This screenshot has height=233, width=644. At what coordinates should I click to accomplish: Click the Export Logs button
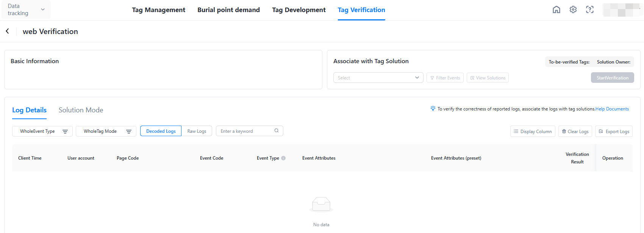(614, 131)
